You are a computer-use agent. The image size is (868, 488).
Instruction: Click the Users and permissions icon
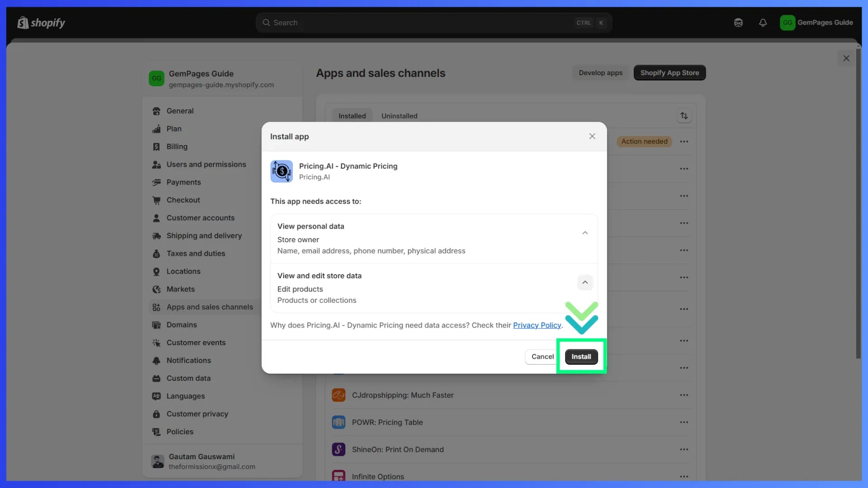(156, 164)
